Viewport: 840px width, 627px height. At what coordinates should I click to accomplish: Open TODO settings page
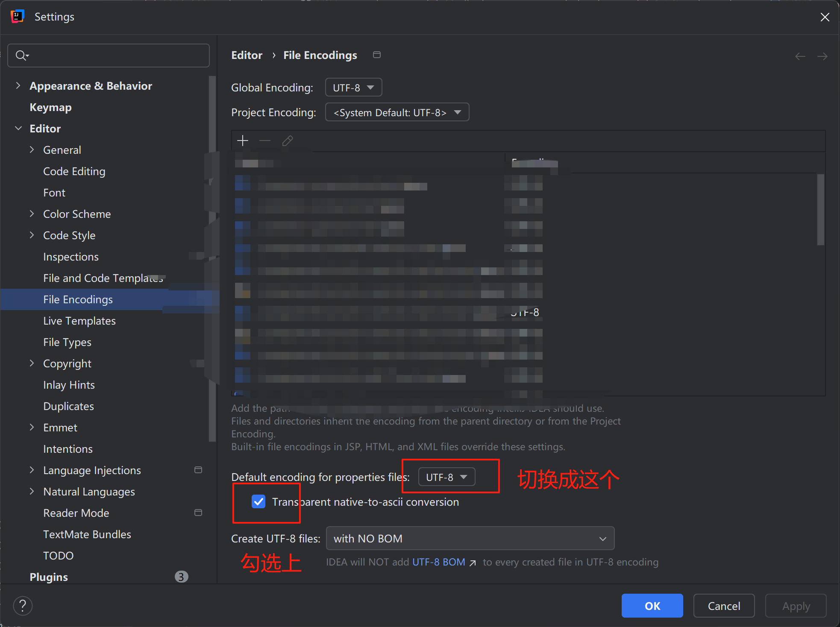click(59, 556)
